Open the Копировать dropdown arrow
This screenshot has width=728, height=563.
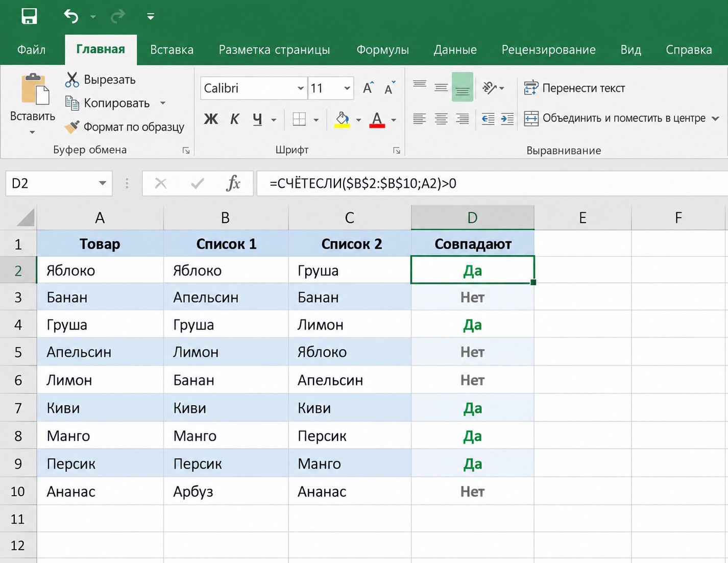click(x=163, y=103)
